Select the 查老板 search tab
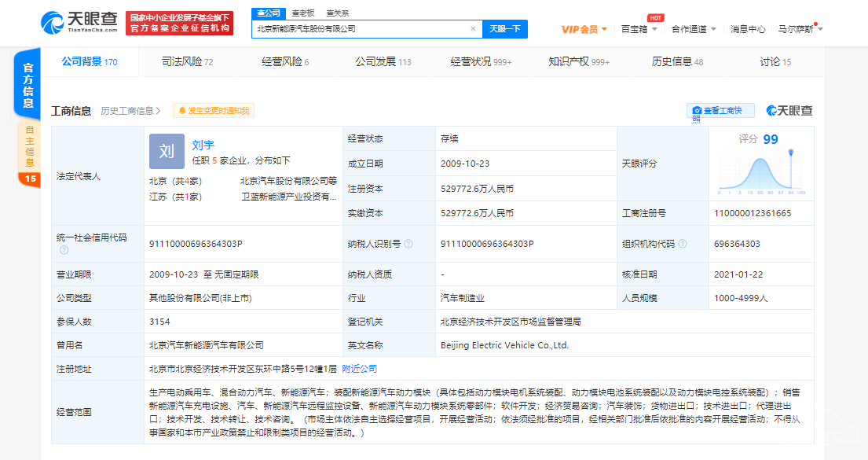Image resolution: width=868 pixels, height=460 pixels. click(x=303, y=13)
